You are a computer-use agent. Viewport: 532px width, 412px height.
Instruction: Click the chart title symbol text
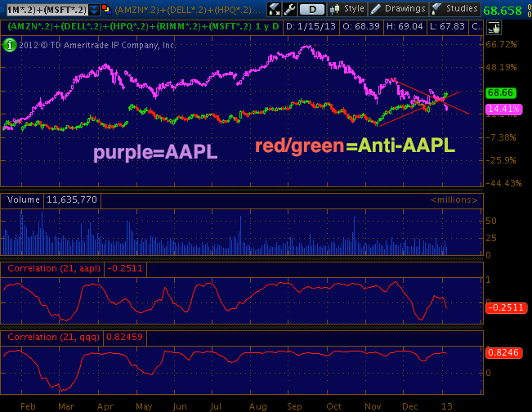143,26
